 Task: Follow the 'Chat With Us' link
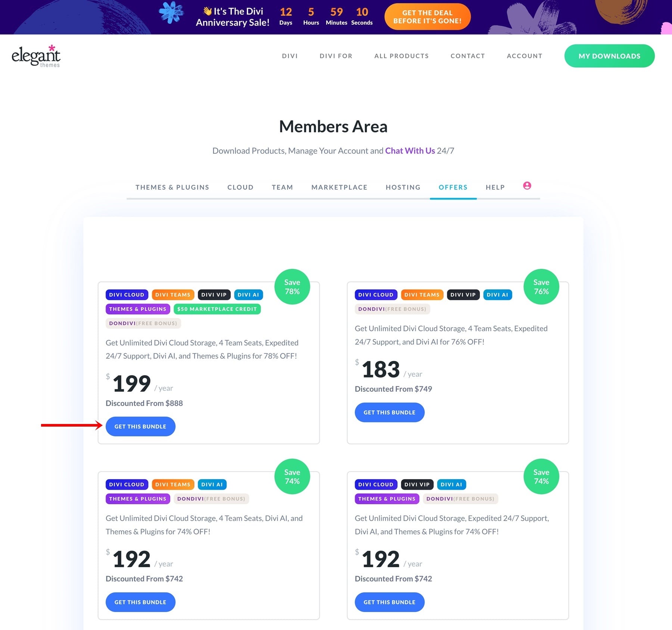(410, 151)
